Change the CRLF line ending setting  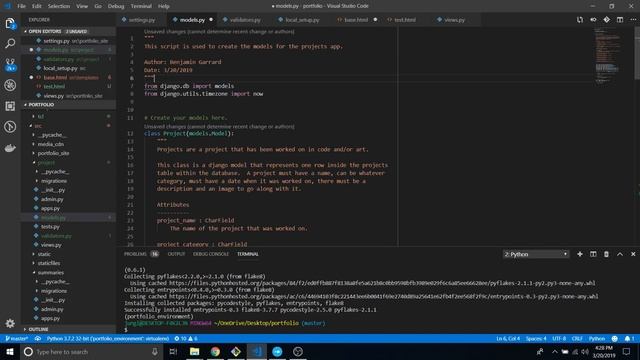(577, 339)
